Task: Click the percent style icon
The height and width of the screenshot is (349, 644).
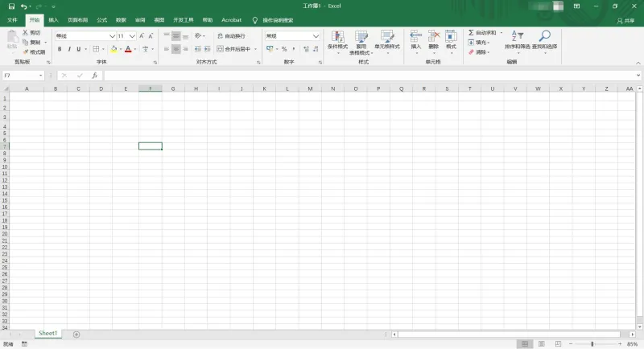Action: coord(284,49)
